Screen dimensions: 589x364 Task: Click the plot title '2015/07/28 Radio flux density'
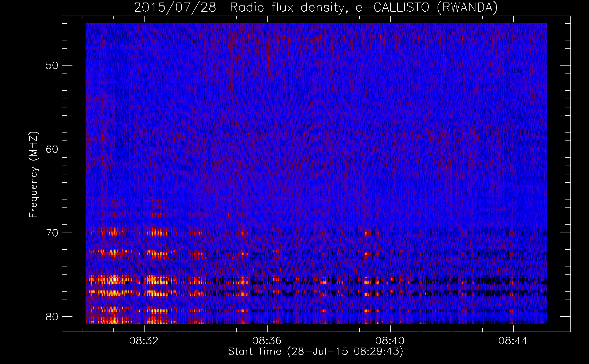pos(316,7)
